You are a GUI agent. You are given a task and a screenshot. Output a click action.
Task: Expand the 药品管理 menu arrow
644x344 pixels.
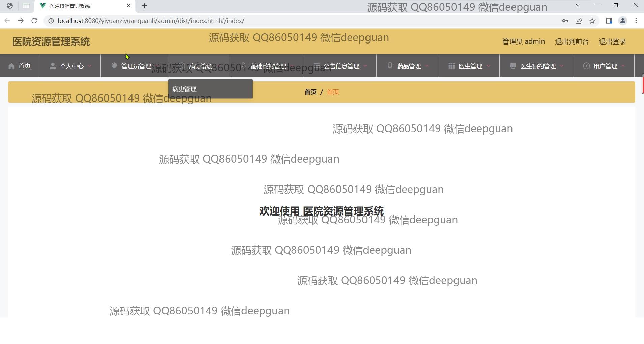[427, 66]
